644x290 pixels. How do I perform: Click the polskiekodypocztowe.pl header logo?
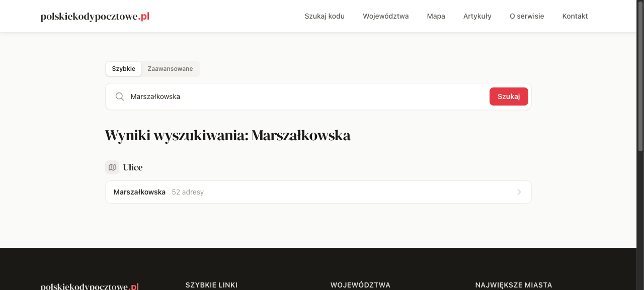[x=95, y=17]
